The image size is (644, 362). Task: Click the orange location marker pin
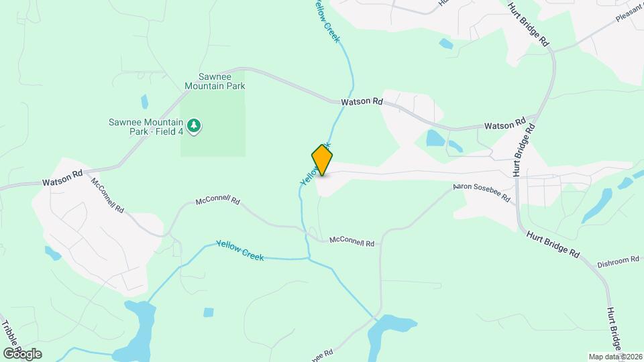click(322, 160)
